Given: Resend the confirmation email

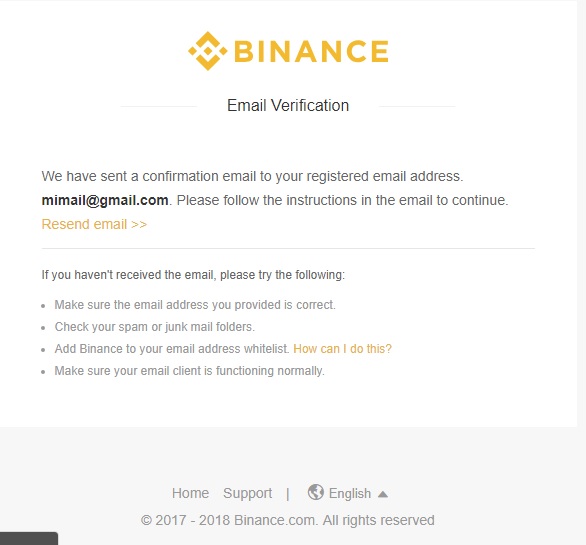Looking at the screenshot, I should pos(94,224).
